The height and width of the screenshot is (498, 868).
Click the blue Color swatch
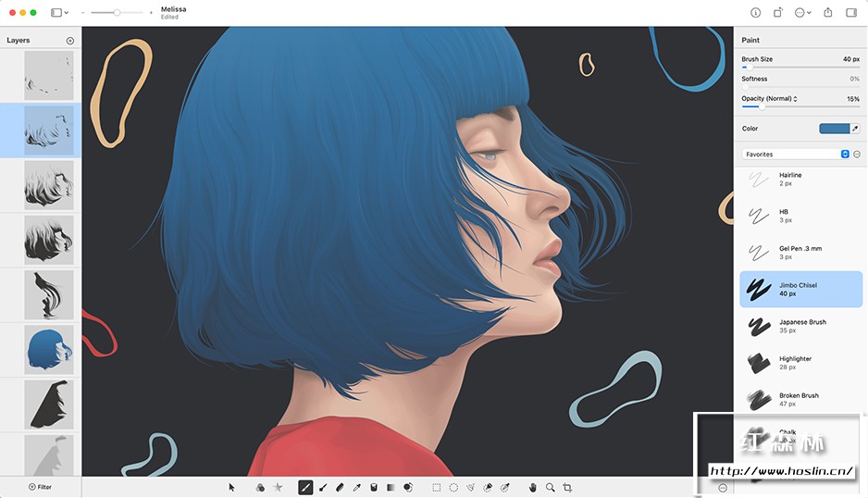(x=835, y=129)
